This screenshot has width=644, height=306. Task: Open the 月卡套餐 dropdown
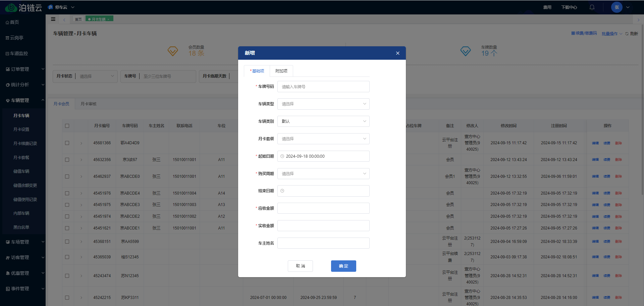click(x=323, y=139)
